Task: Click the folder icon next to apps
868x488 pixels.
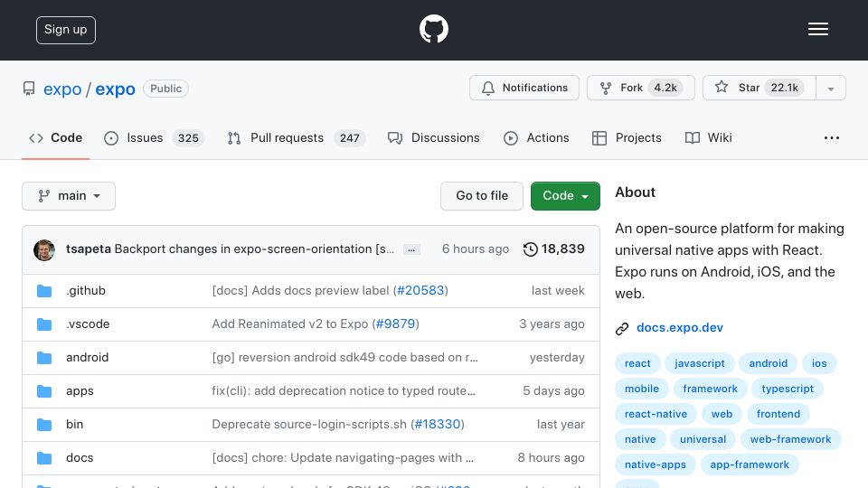Action: click(x=44, y=391)
